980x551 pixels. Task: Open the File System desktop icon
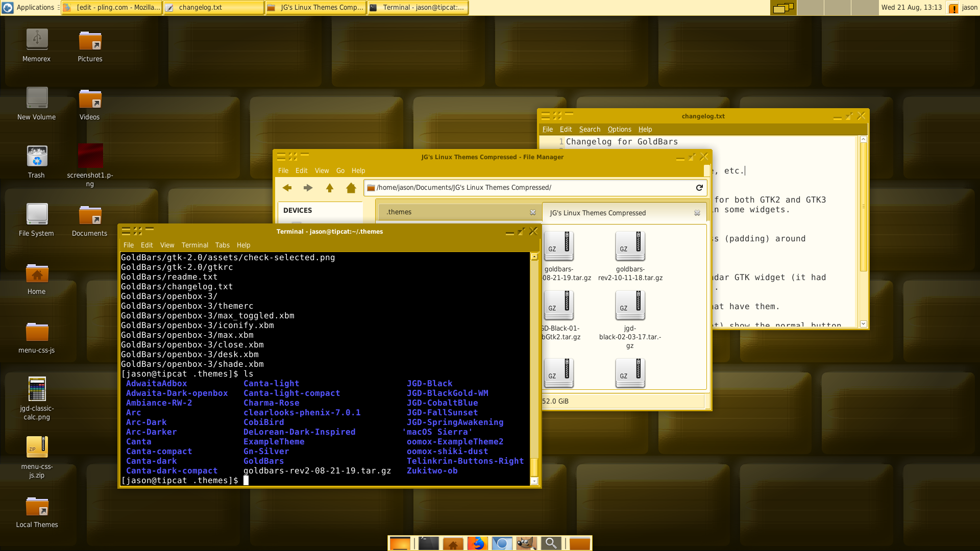pos(37,214)
